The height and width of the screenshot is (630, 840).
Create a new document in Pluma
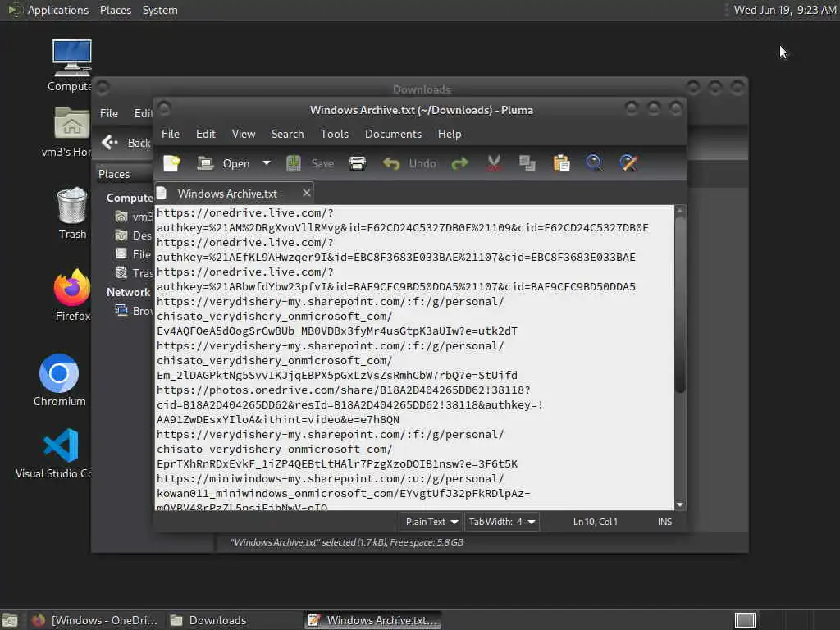tap(171, 163)
